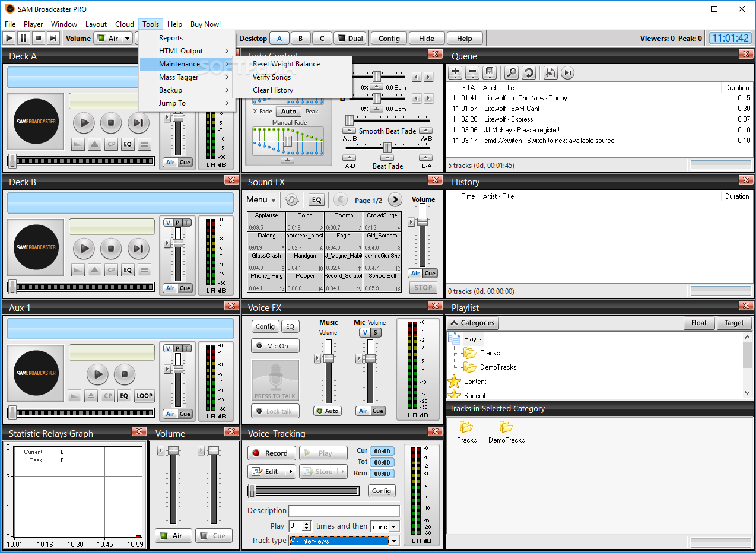Click the main toolbar Stop button
Viewport: 756px width, 553px height.
click(39, 38)
